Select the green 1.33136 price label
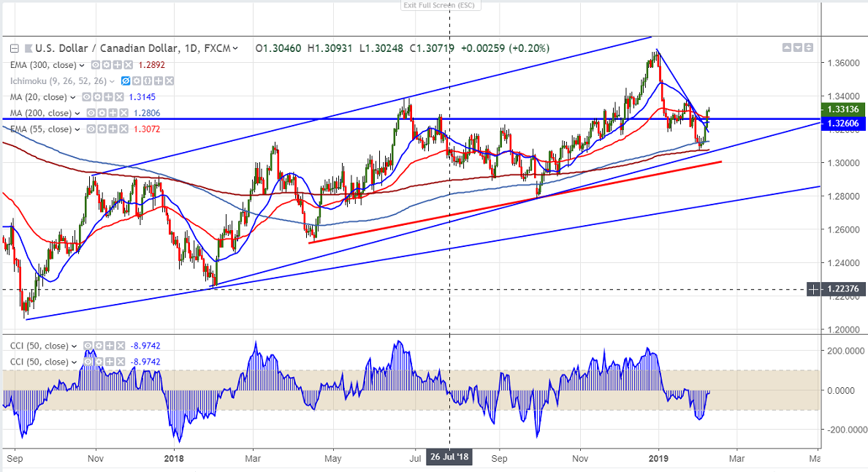The image size is (868, 472). click(842, 110)
